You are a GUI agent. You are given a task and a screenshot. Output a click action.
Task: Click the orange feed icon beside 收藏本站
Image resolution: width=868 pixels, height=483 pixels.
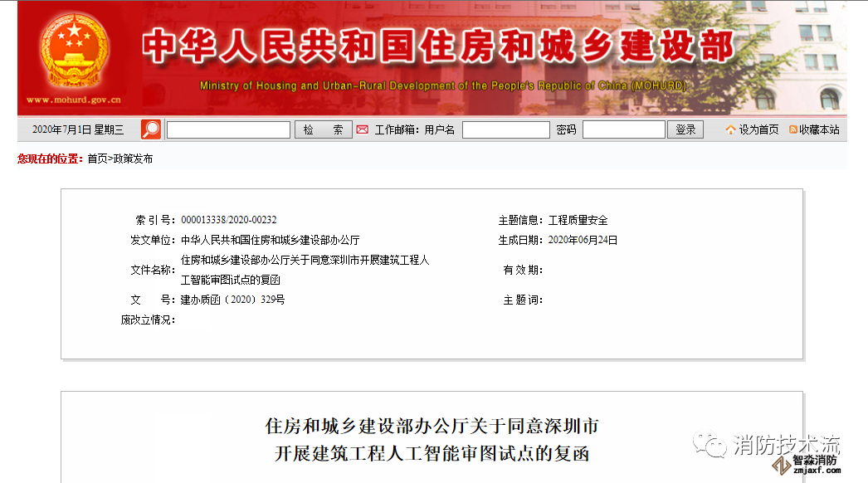point(793,129)
